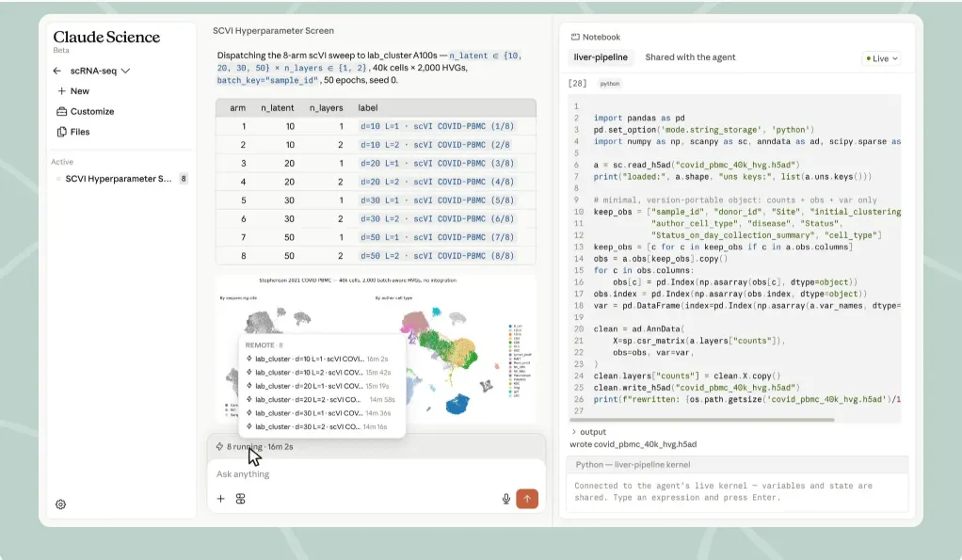Click the python language tag on cell 28

pos(609,84)
